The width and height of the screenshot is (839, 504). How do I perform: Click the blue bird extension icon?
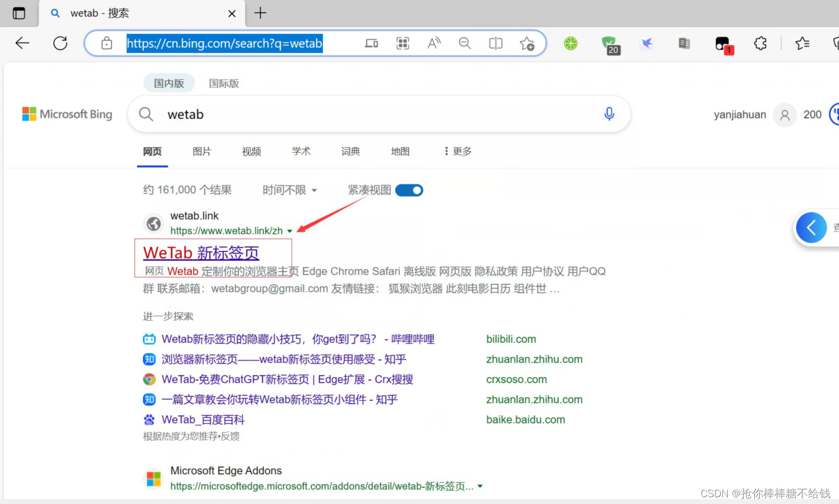click(x=647, y=43)
